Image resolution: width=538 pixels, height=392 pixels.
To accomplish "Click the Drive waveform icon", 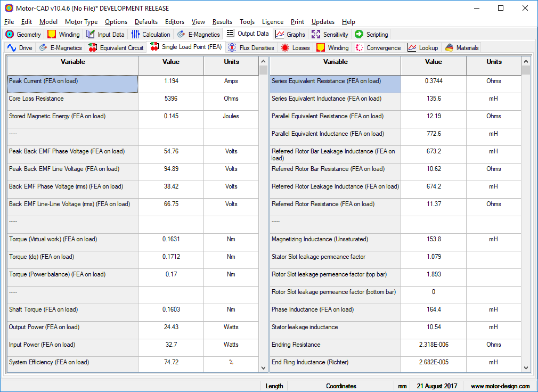I will coord(12,48).
